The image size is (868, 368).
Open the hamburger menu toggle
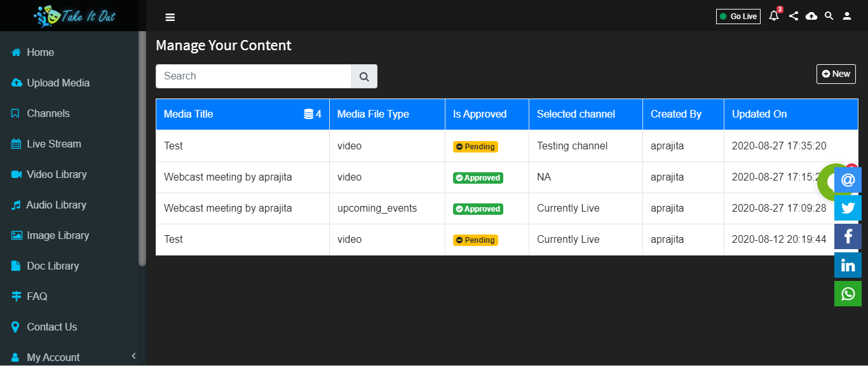(x=170, y=17)
